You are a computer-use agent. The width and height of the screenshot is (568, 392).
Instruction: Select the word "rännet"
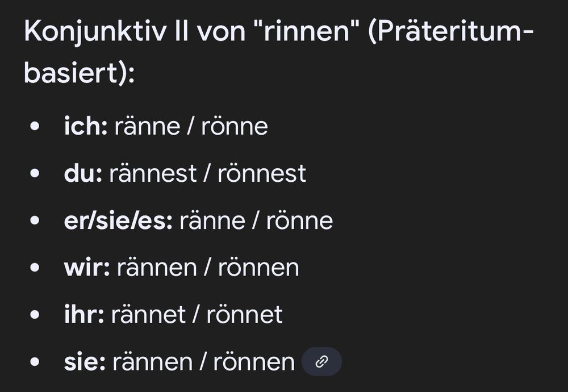[x=147, y=315]
